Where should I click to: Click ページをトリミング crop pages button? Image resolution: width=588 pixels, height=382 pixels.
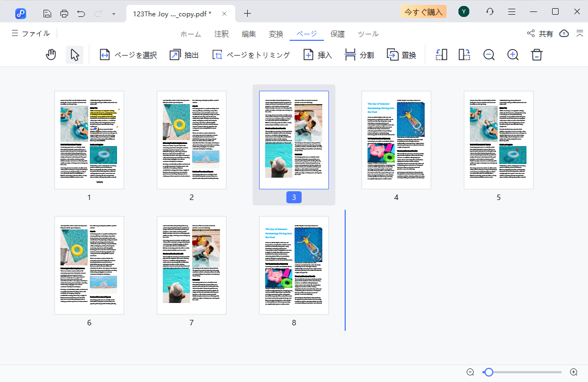tap(251, 55)
